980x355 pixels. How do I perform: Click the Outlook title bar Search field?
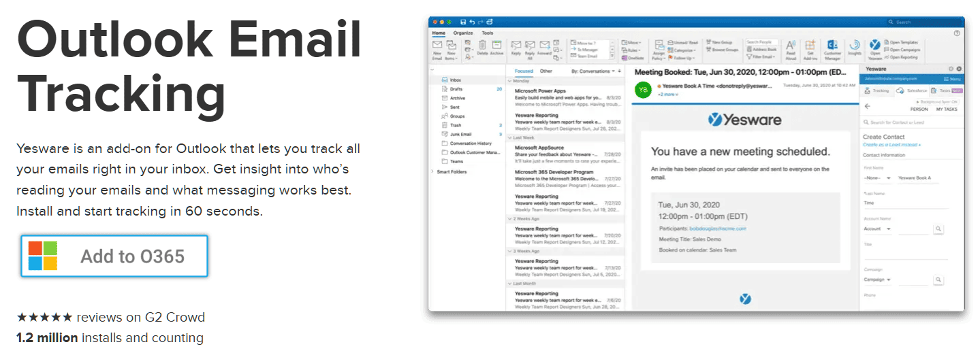click(925, 22)
